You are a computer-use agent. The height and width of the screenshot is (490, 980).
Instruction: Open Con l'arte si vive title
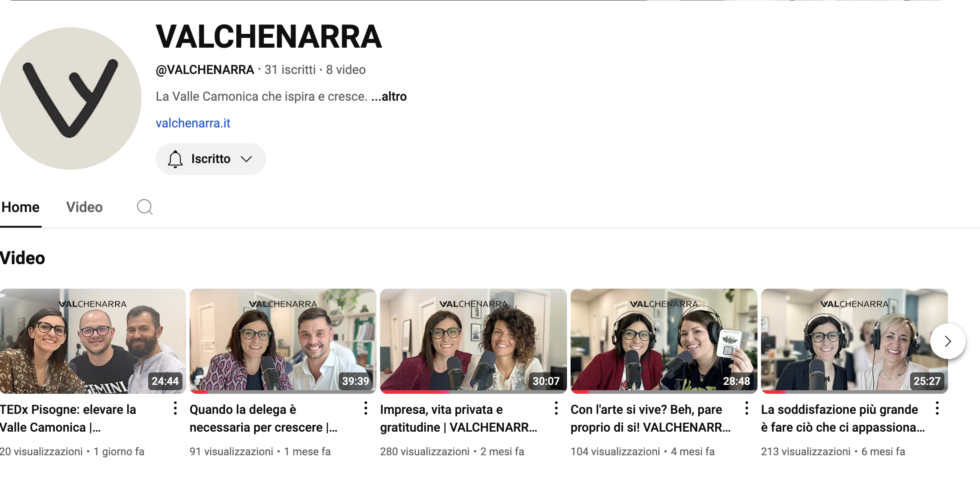click(651, 418)
